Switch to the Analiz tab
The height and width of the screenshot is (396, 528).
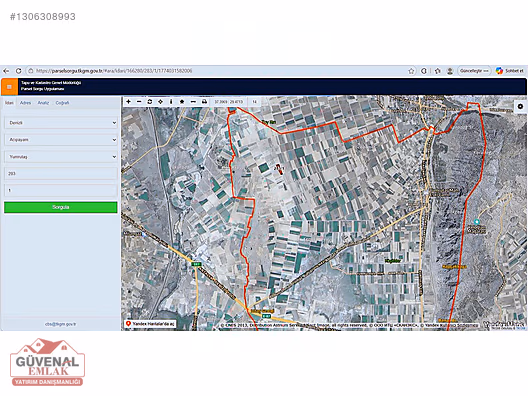pos(43,103)
